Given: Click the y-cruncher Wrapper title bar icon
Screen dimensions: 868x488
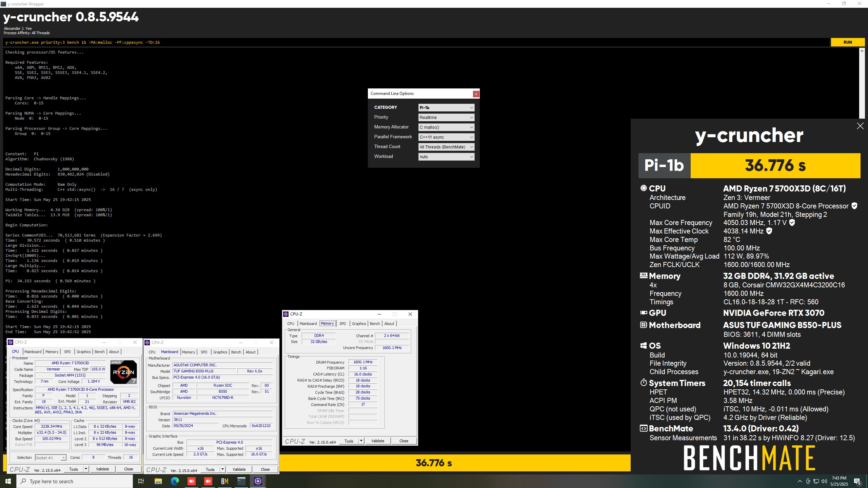Looking at the screenshot, I should pyautogui.click(x=3, y=4).
